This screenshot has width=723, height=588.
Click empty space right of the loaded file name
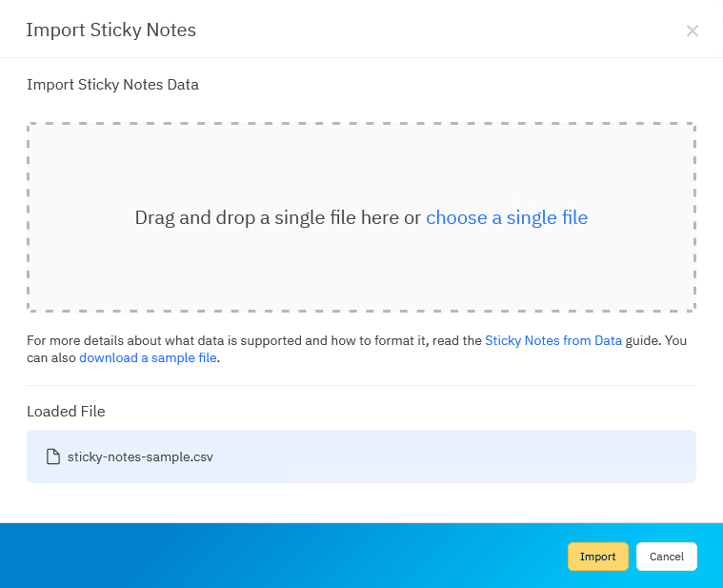pos(457,456)
